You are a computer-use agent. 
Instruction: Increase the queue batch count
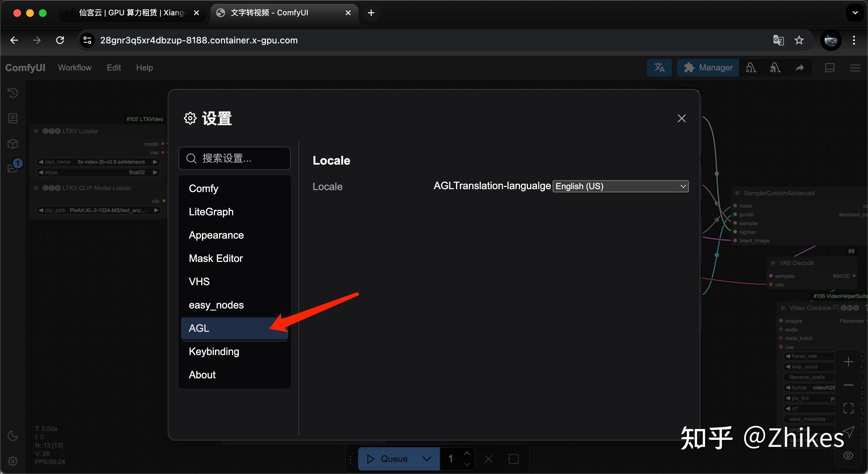point(467,454)
